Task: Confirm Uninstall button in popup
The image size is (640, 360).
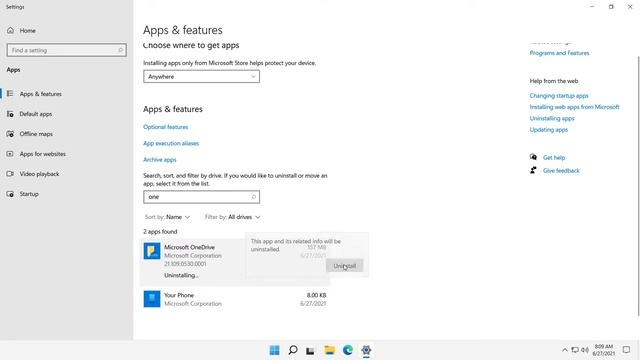Action: coord(344,266)
